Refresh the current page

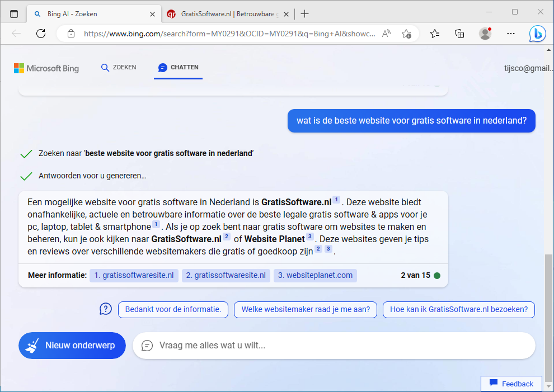click(41, 34)
